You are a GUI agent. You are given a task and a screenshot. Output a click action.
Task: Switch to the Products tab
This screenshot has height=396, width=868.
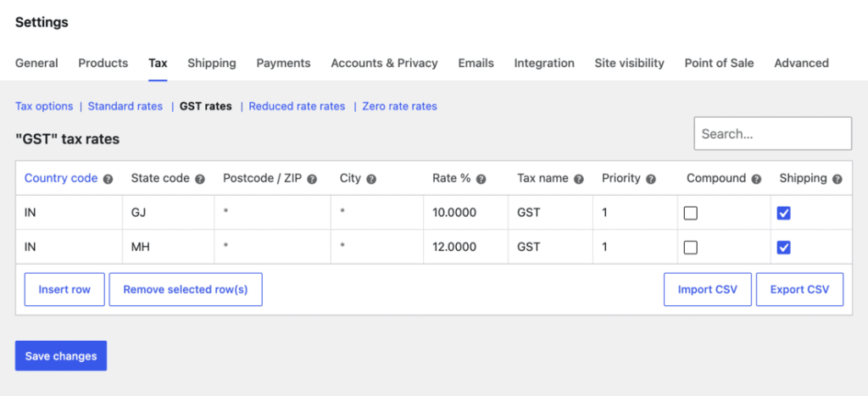click(x=103, y=63)
